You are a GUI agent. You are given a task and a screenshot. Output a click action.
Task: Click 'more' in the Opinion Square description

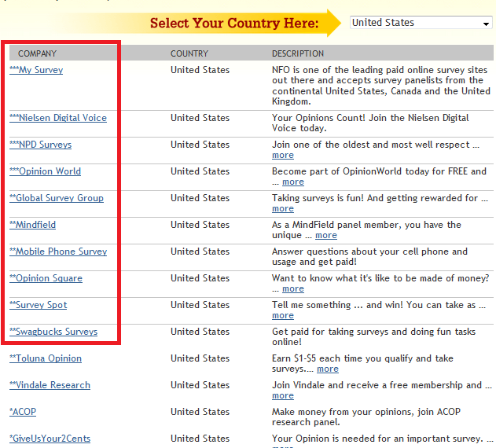(293, 289)
